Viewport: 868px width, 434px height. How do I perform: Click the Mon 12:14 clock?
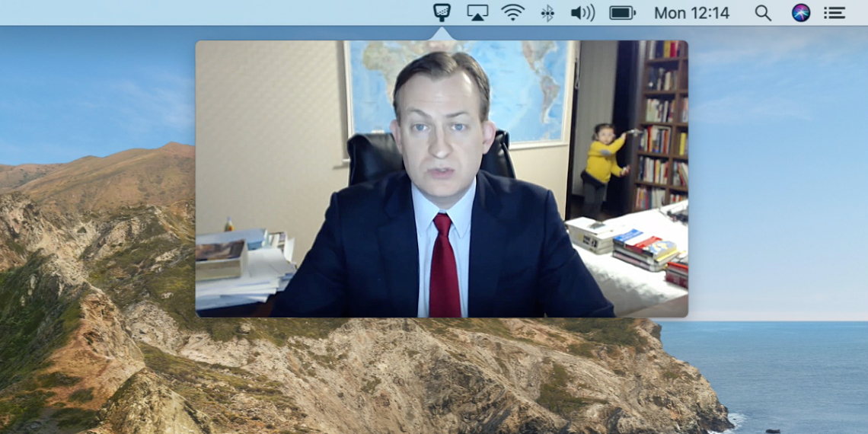click(x=691, y=13)
